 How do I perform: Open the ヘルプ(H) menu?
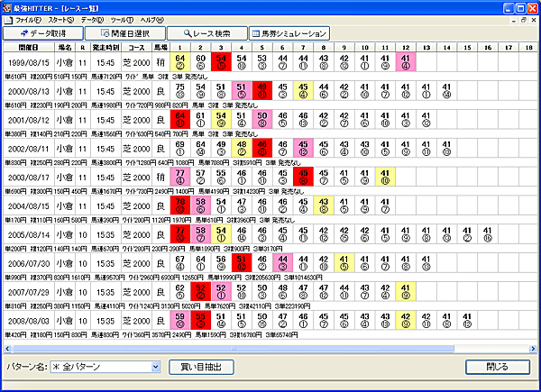(x=151, y=21)
